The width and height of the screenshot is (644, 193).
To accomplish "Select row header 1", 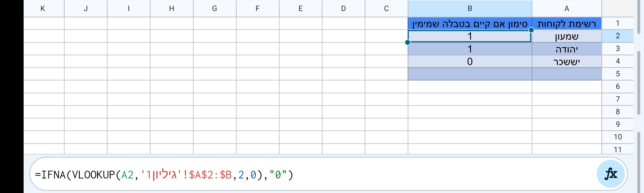I will click(618, 24).
